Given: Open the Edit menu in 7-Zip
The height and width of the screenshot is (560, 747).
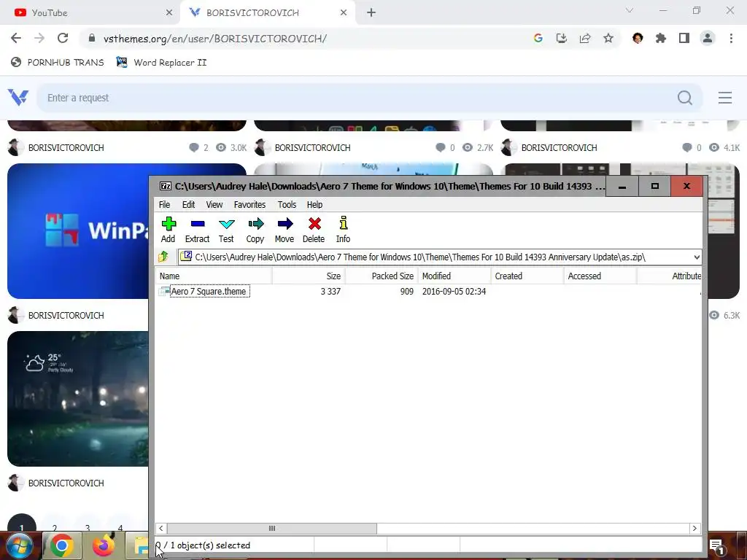Looking at the screenshot, I should pos(189,205).
